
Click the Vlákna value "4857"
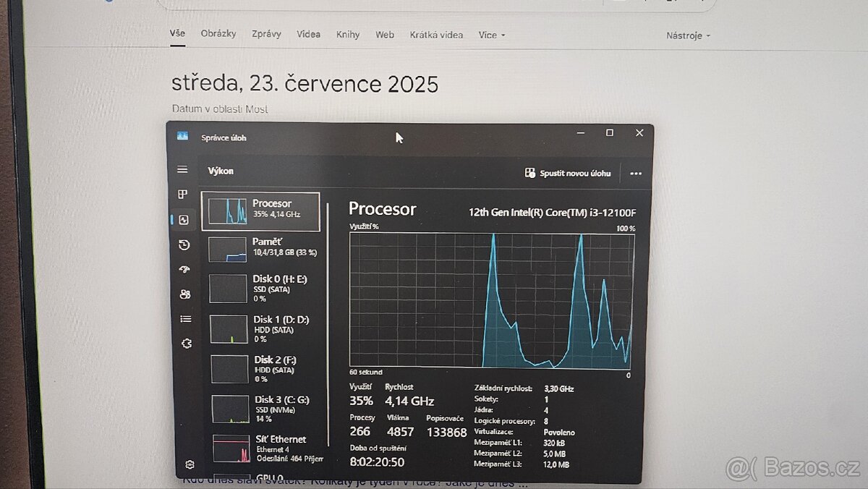click(401, 431)
